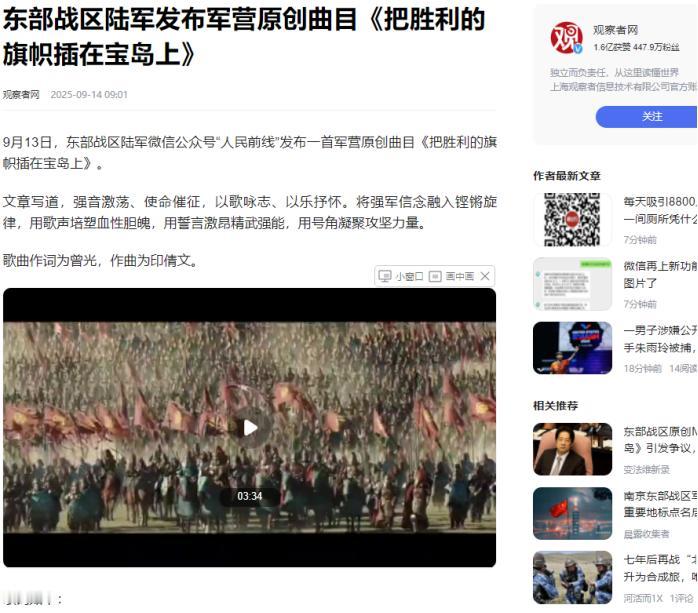Open the table tennis player thumbnail
The width and height of the screenshot is (698, 613).
(572, 348)
